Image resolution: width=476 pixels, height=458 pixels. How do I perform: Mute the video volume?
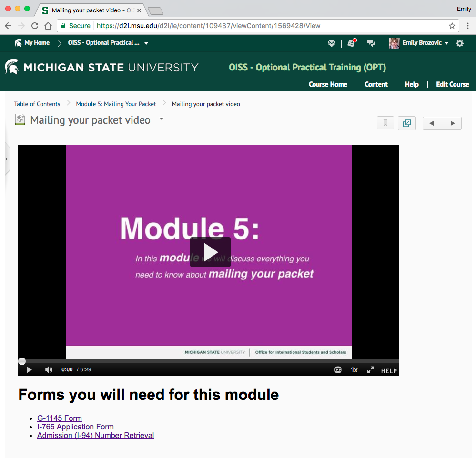coord(49,370)
